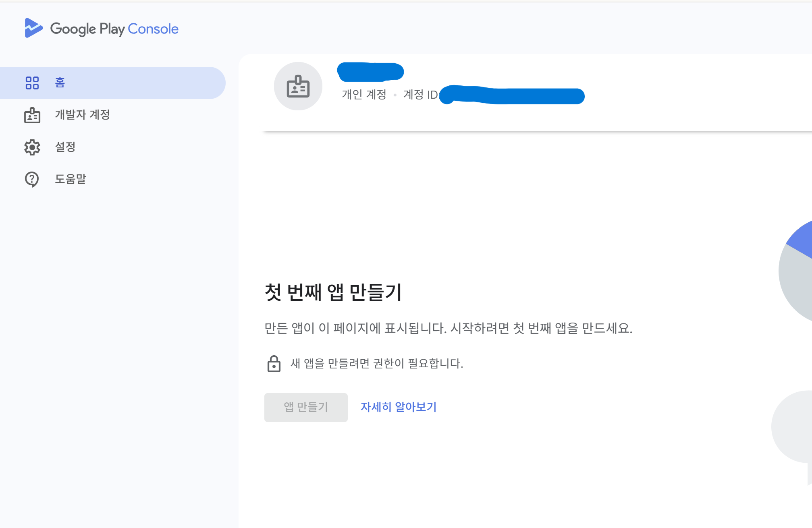
Task: Click the lock icon beside permission notice
Action: 274,364
